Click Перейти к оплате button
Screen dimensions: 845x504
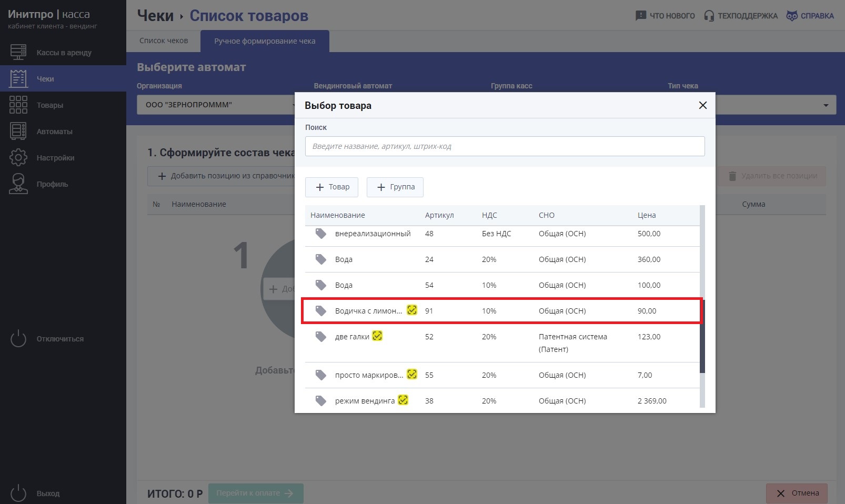(x=256, y=493)
